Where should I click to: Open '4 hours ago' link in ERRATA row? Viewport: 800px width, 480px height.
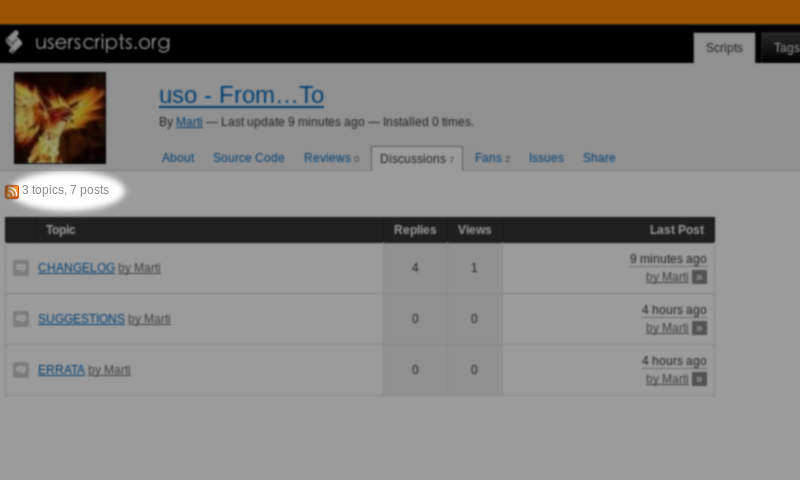[674, 361]
